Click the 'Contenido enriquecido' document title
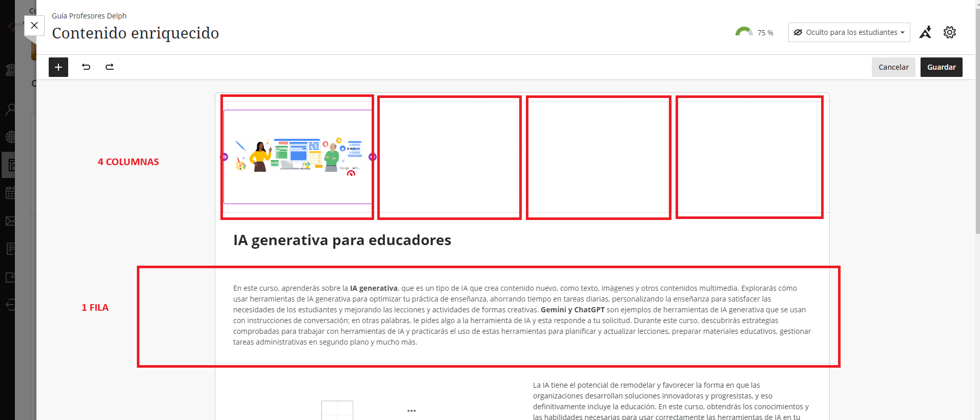Viewport: 980px width, 420px height. coord(135,33)
